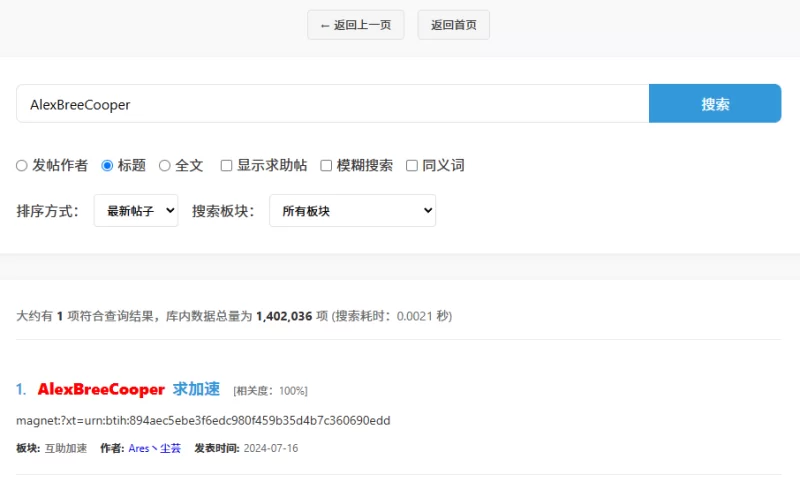Open author profile Ares丶尘芸

[x=154, y=448]
